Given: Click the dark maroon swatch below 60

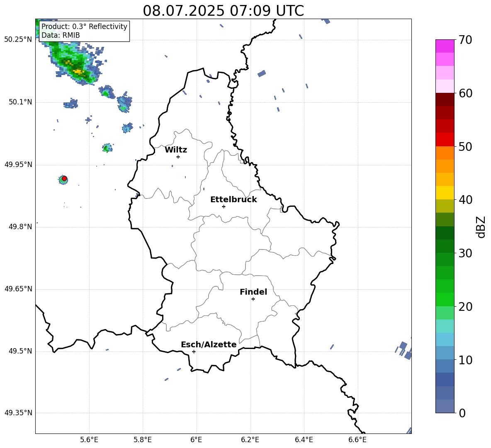Looking at the screenshot, I should click(x=445, y=99).
